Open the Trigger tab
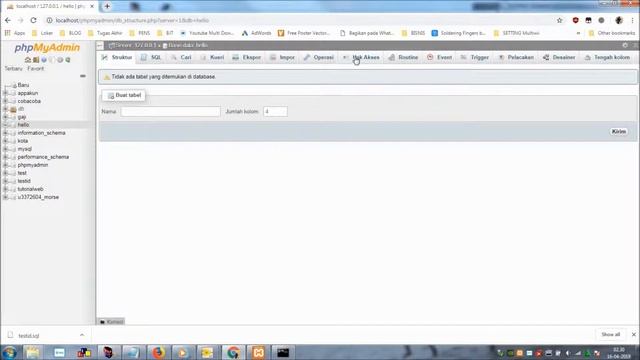This screenshot has width=640, height=360. pos(475,58)
